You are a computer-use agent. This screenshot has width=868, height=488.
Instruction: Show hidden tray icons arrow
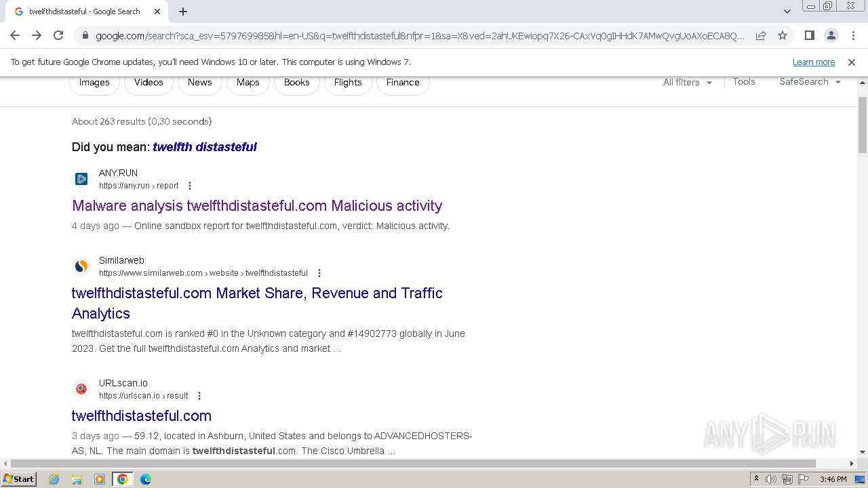point(756,479)
